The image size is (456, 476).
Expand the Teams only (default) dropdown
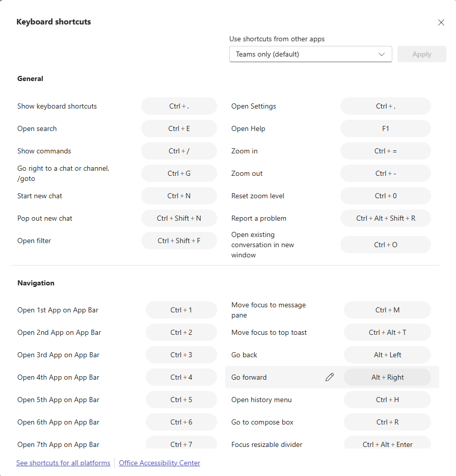tap(310, 54)
